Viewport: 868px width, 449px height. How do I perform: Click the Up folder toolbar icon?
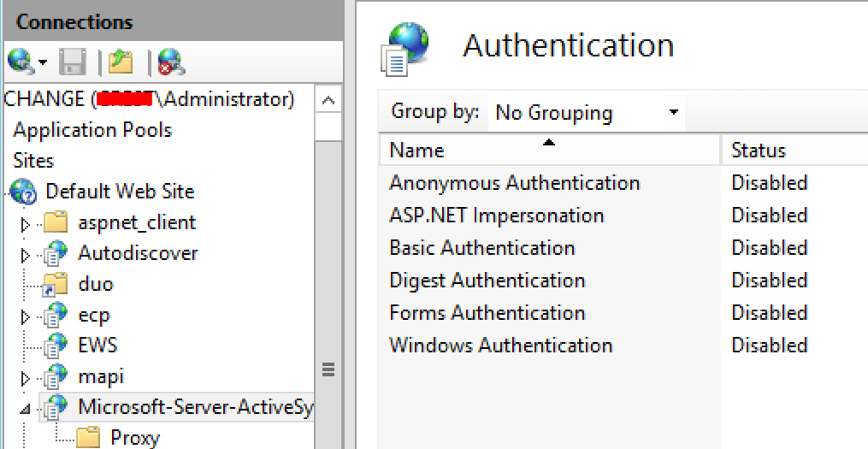[121, 62]
